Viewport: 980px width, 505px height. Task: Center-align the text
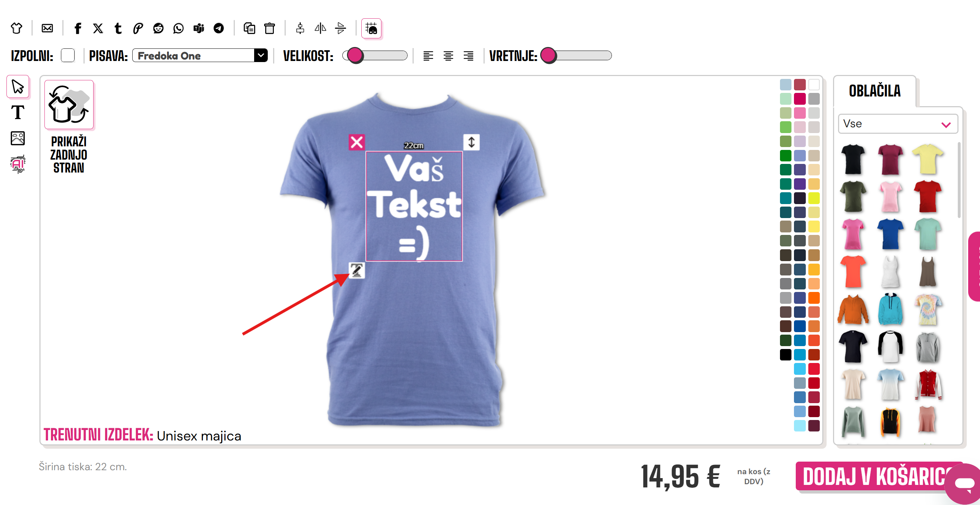point(448,56)
